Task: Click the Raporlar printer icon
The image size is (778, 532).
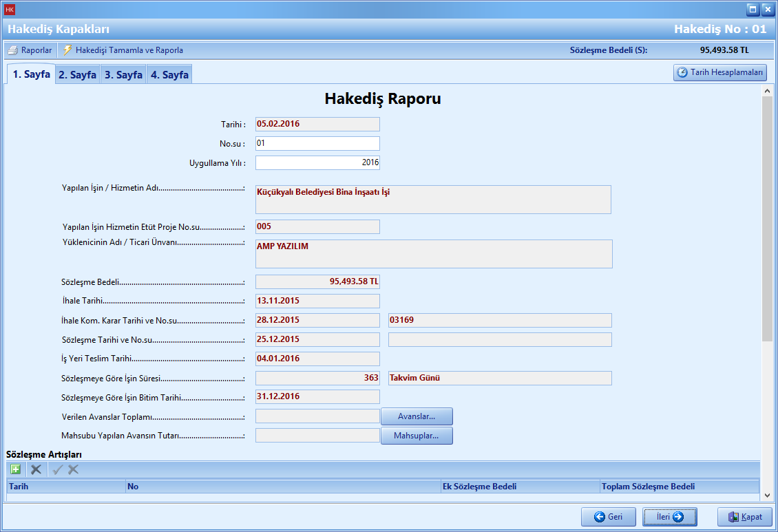Action: 12,50
